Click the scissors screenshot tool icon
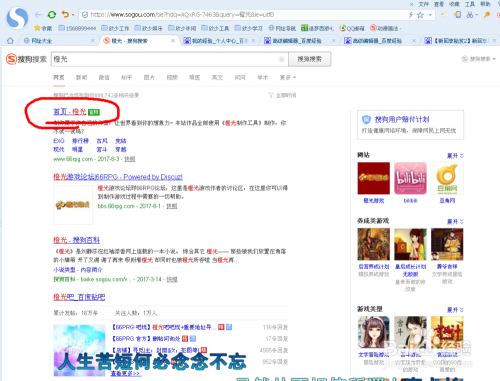Viewport: 500px width, 381px height. coord(470,15)
